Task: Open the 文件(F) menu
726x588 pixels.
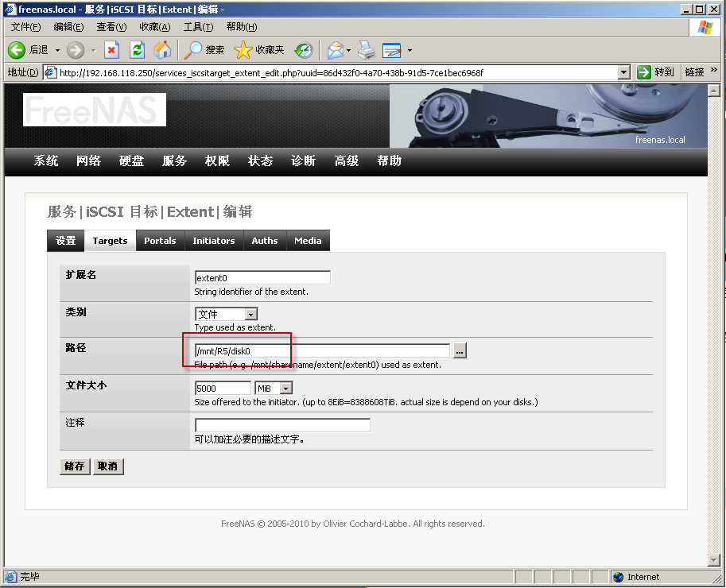Action: (x=26, y=27)
